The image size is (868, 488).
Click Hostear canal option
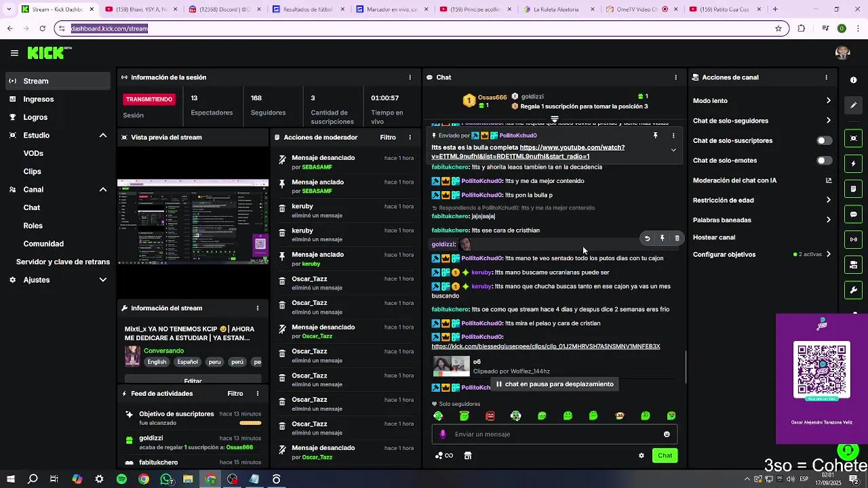[714, 237]
